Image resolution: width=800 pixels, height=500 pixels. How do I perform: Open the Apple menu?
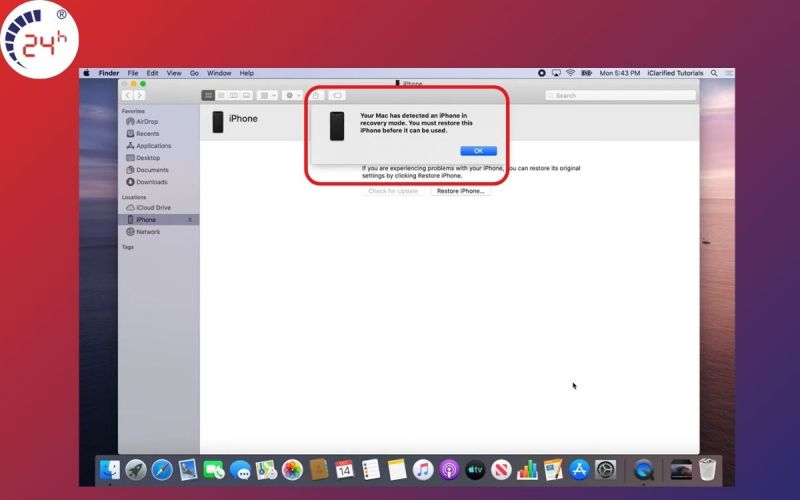(x=87, y=73)
